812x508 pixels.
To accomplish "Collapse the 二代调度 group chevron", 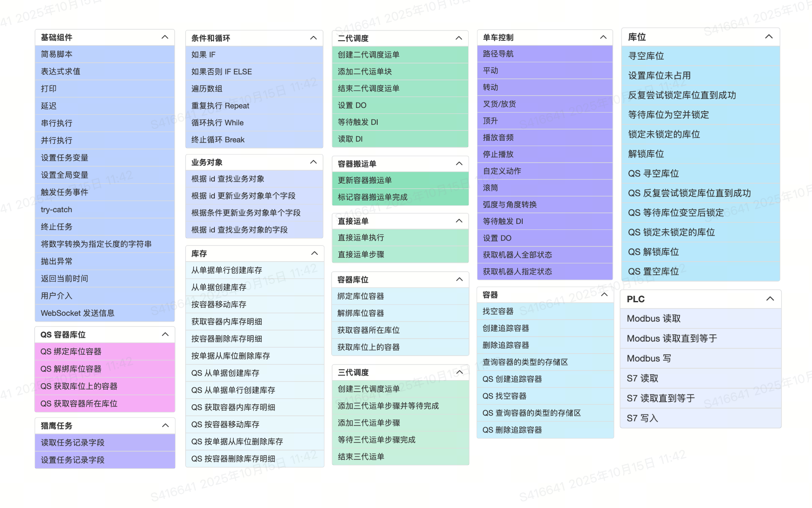I will pyautogui.click(x=459, y=38).
